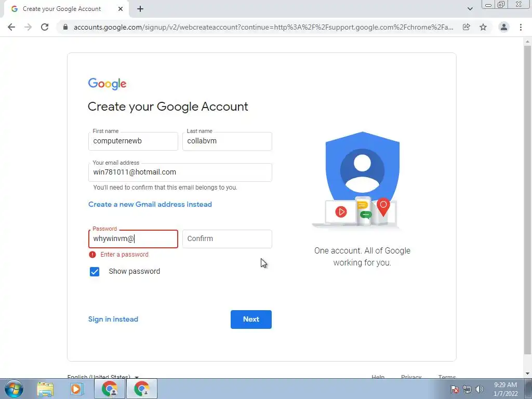
Task: Select the second Chrome taskbar window
Action: pos(142,389)
